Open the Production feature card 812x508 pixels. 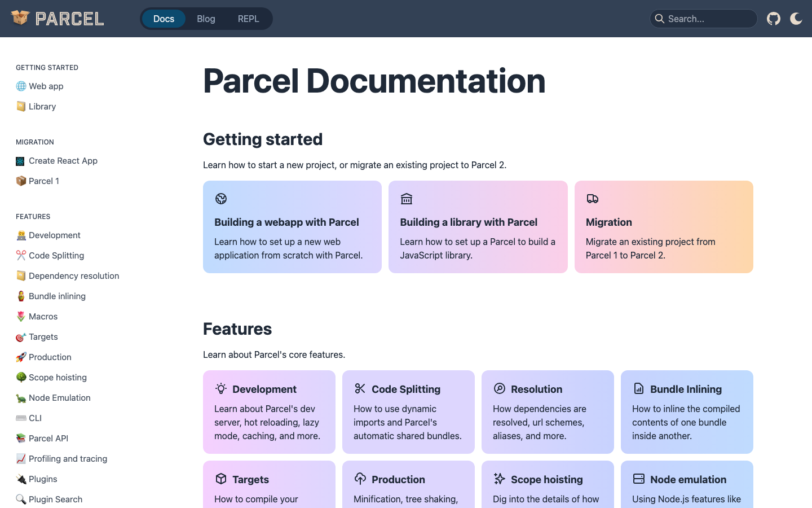(x=408, y=484)
